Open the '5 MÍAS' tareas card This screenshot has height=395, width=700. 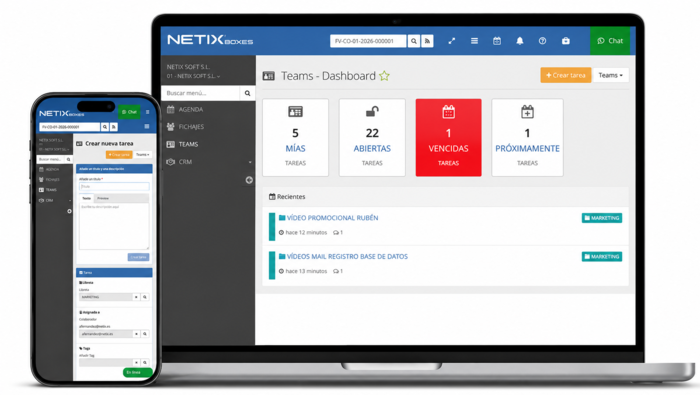[296, 137]
